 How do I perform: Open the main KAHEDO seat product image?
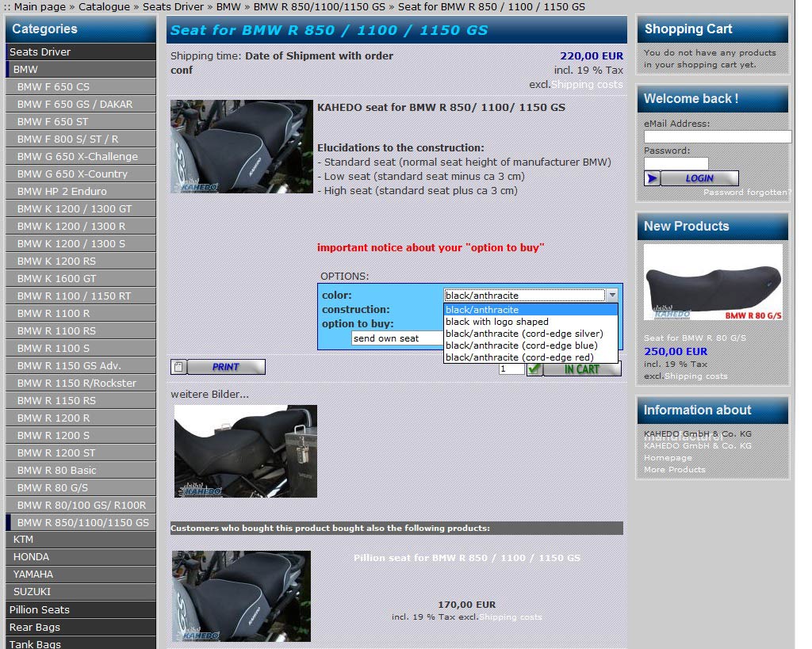pos(242,147)
